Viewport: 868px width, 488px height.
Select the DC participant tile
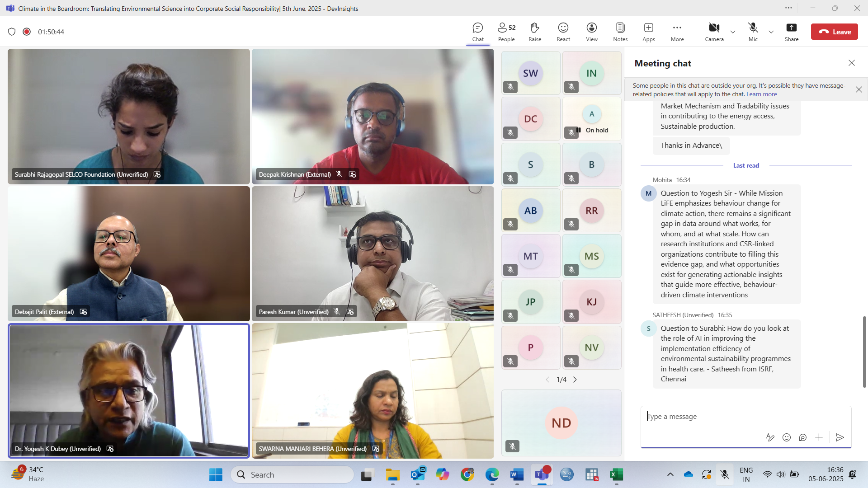[x=531, y=119]
